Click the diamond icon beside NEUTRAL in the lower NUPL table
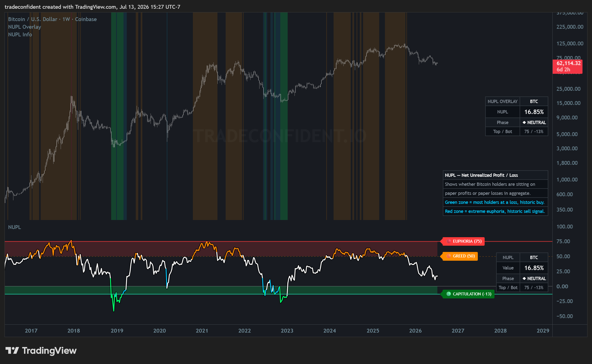592x364 pixels. [524, 278]
